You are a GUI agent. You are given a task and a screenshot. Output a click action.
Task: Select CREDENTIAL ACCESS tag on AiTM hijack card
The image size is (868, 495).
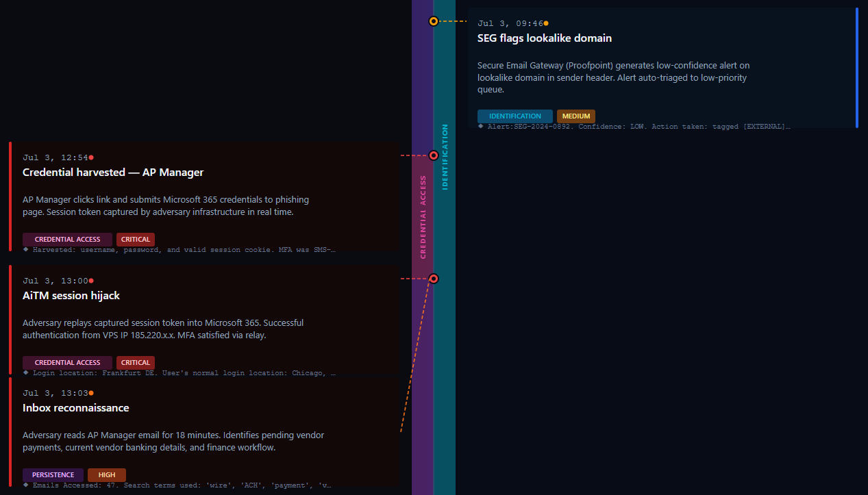pyautogui.click(x=67, y=363)
